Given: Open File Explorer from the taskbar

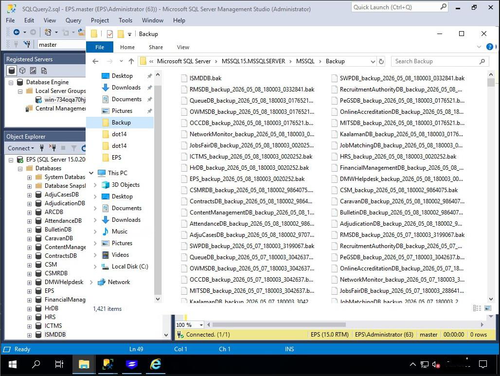Looking at the screenshot, I should 84,364.
